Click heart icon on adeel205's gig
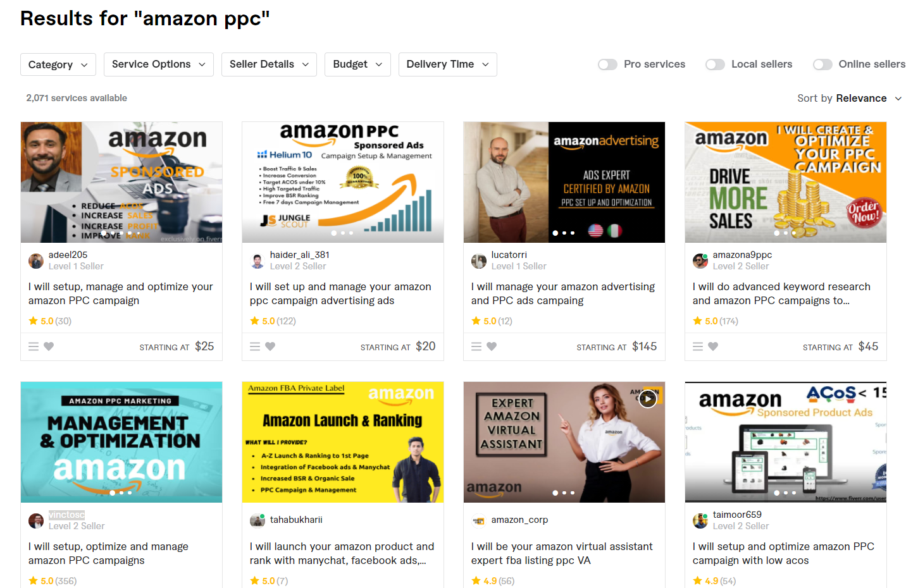Image resolution: width=906 pixels, height=588 pixels. pyautogui.click(x=49, y=346)
